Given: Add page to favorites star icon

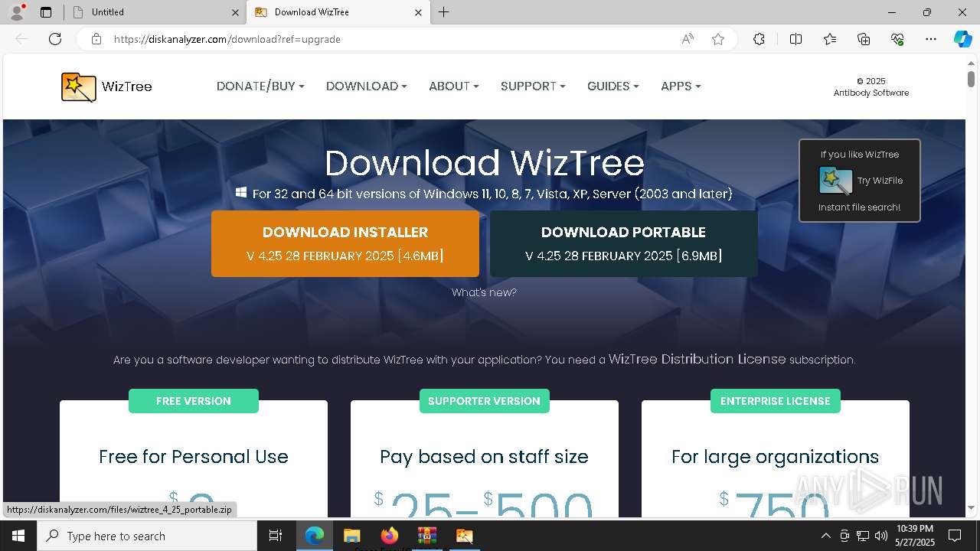Looking at the screenshot, I should (718, 39).
